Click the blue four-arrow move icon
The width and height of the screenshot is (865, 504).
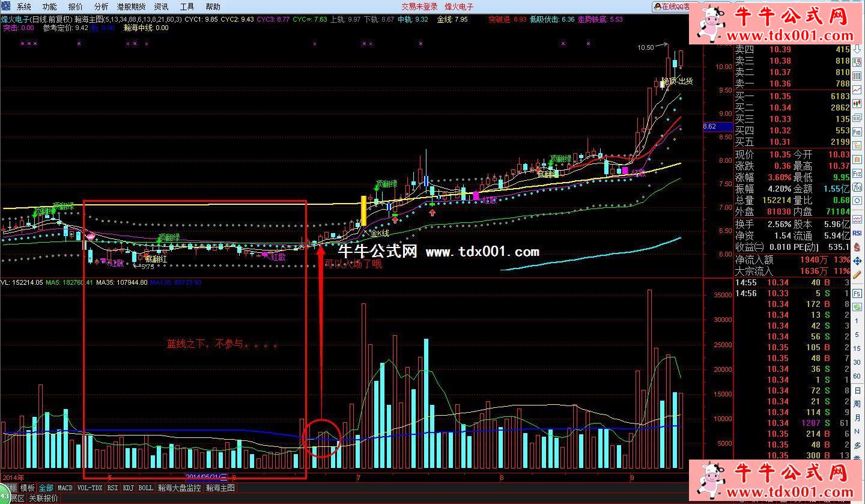point(858,261)
